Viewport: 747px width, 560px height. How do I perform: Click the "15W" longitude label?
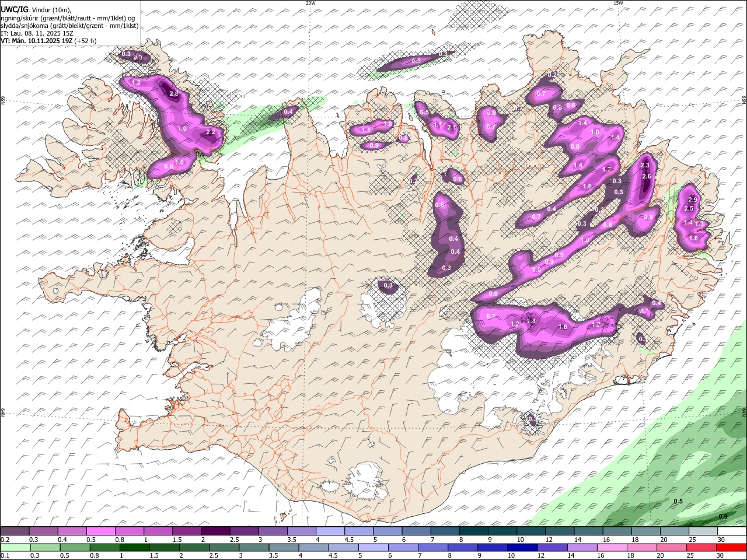[x=618, y=3]
